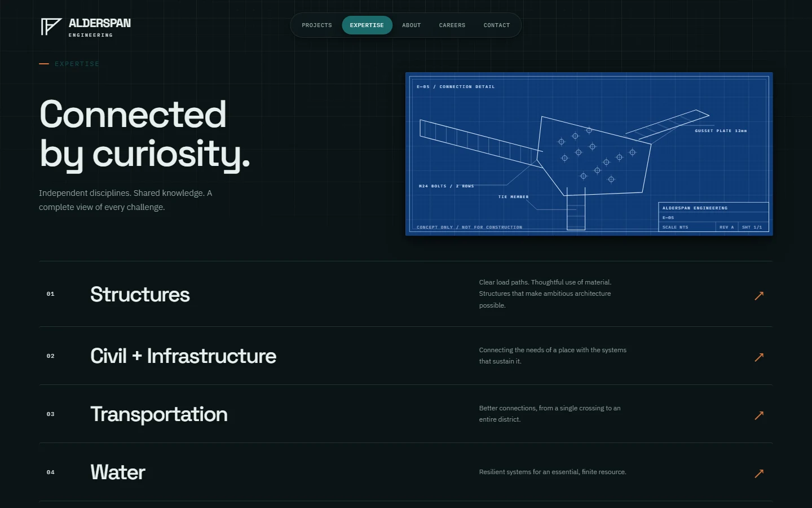Click the 'GUSSET PLATE 12mm' blueprint label
This screenshot has height=508, width=812.
point(721,131)
